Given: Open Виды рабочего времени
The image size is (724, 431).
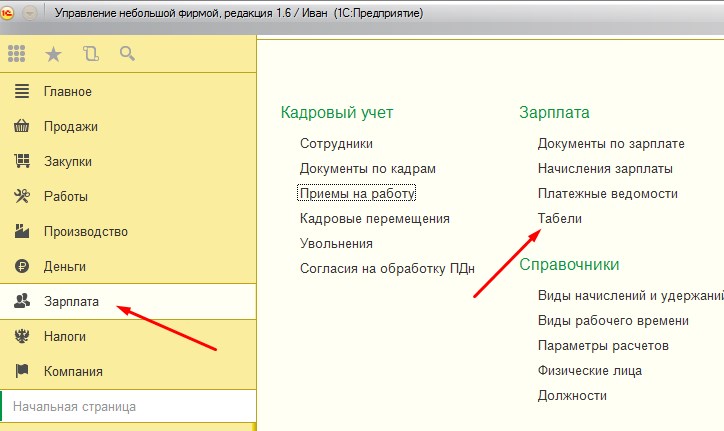Looking at the screenshot, I should point(613,321).
